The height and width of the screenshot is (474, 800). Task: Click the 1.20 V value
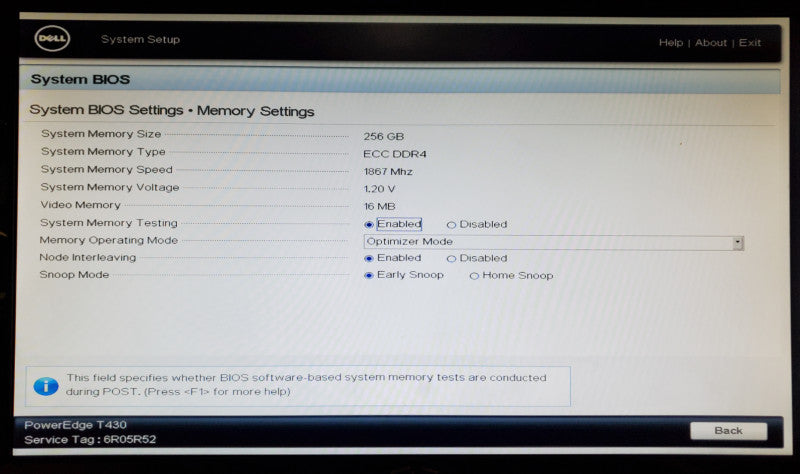[x=379, y=189]
